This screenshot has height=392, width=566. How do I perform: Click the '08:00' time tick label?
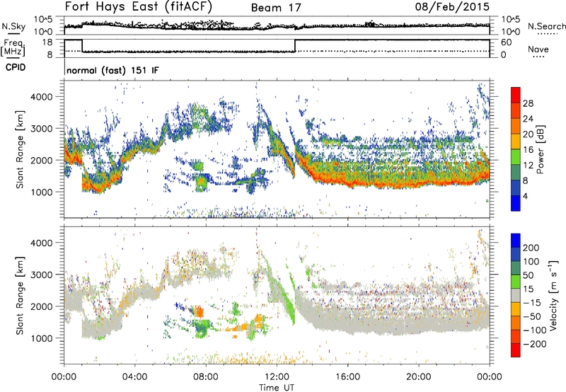point(205,377)
